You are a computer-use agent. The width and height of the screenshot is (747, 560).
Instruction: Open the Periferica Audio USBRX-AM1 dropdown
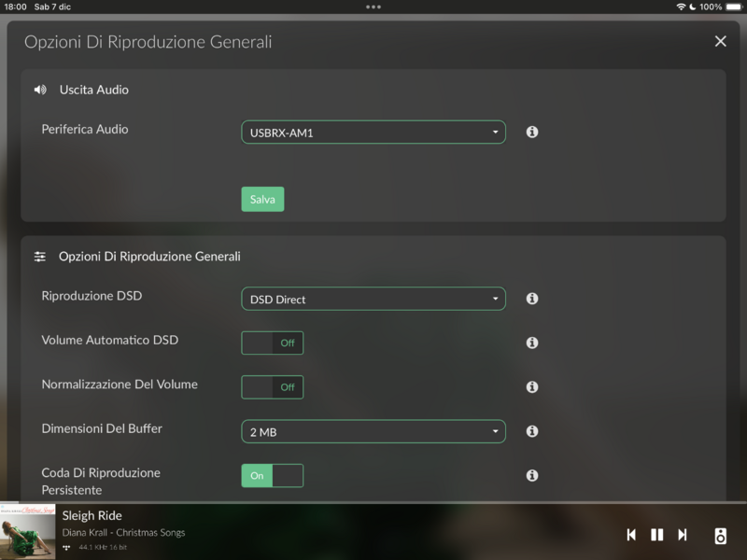373,133
